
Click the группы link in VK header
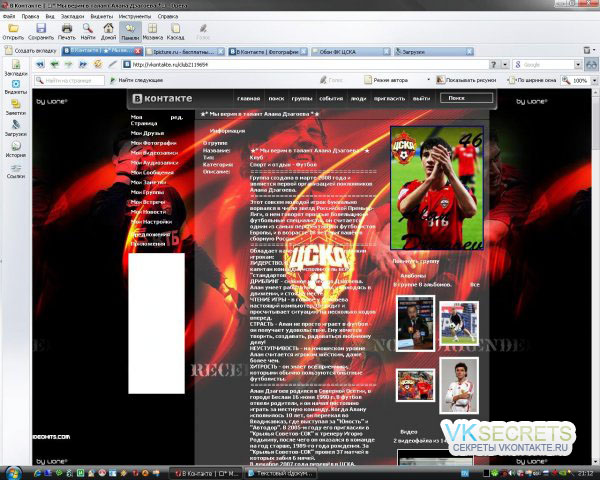[x=302, y=98]
